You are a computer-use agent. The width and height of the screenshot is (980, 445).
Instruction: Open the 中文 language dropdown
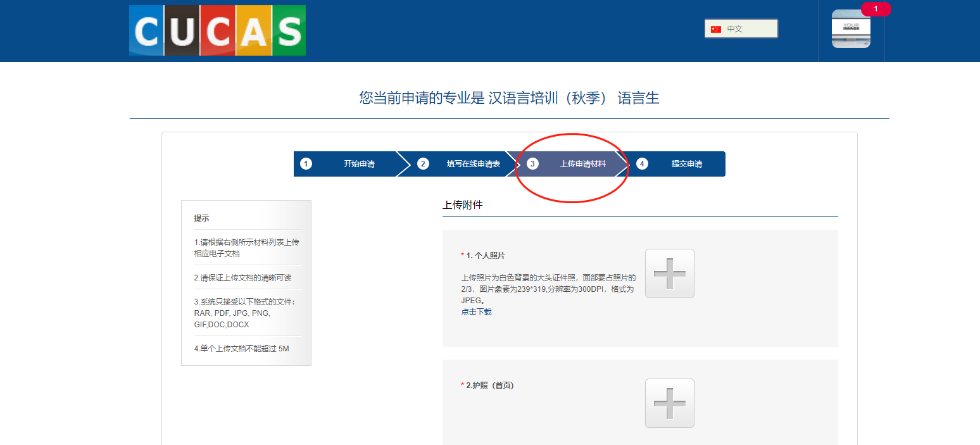tap(741, 29)
